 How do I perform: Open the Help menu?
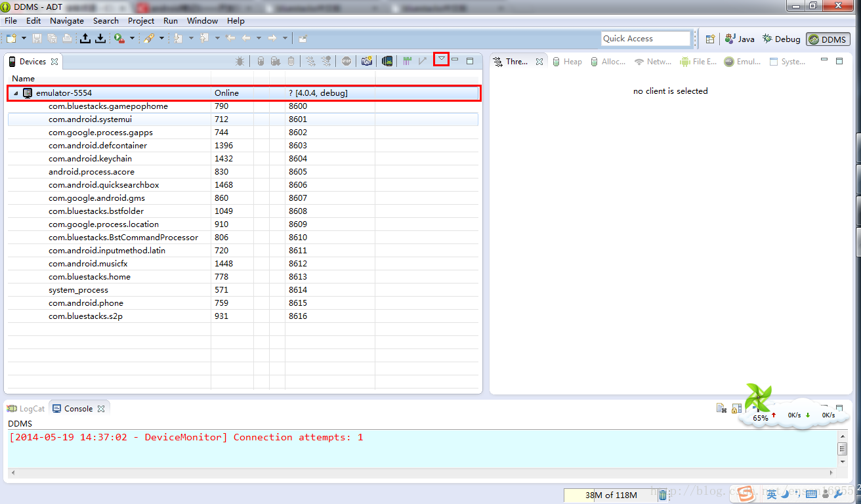pyautogui.click(x=236, y=20)
